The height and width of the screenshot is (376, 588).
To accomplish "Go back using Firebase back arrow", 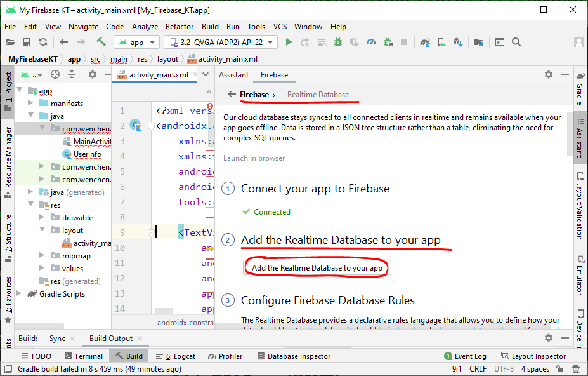I will point(232,95).
